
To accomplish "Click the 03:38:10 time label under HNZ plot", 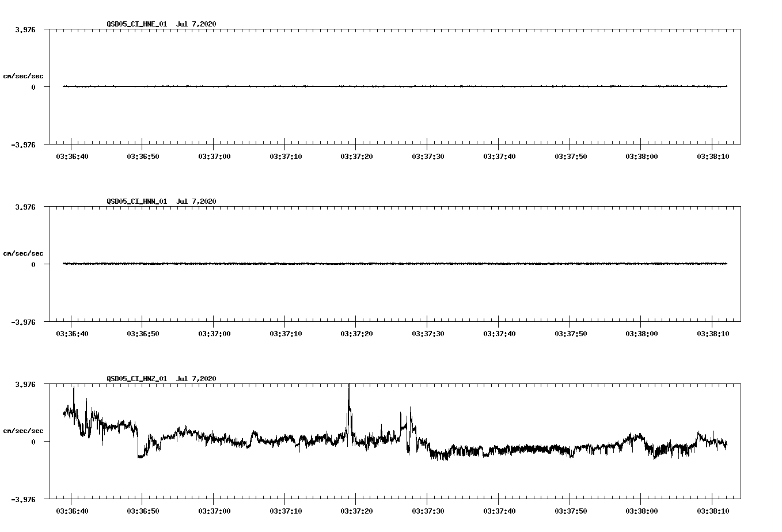I will pos(713,511).
